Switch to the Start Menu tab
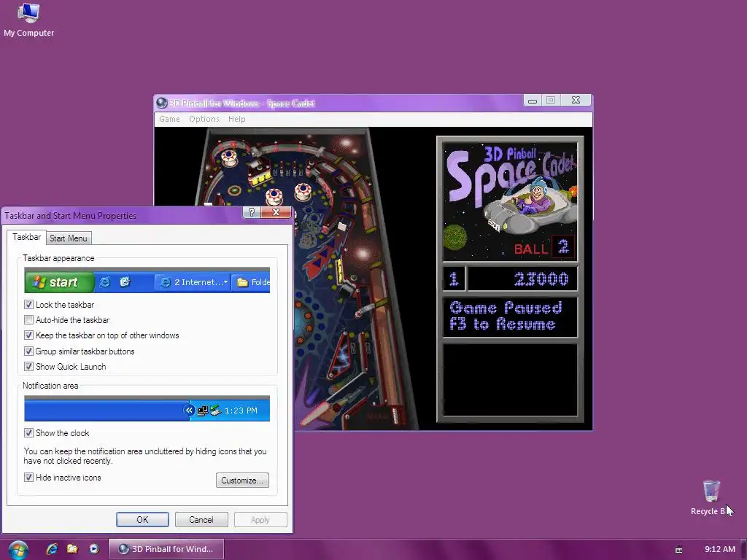The height and width of the screenshot is (560, 747). (x=68, y=238)
